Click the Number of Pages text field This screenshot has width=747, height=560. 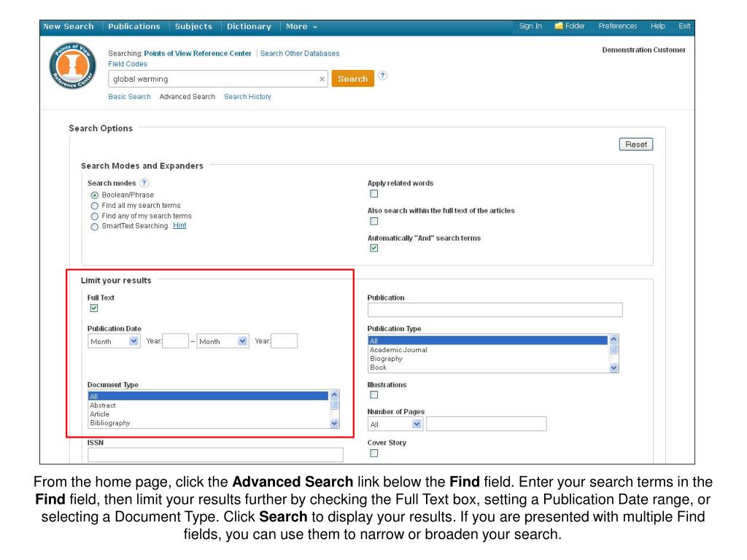click(x=487, y=424)
